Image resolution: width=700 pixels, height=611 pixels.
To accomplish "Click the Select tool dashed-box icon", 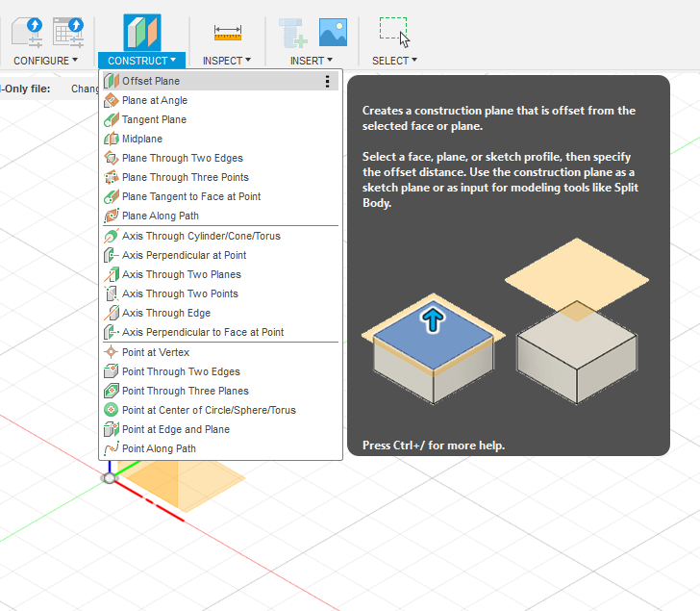I will tap(393, 31).
